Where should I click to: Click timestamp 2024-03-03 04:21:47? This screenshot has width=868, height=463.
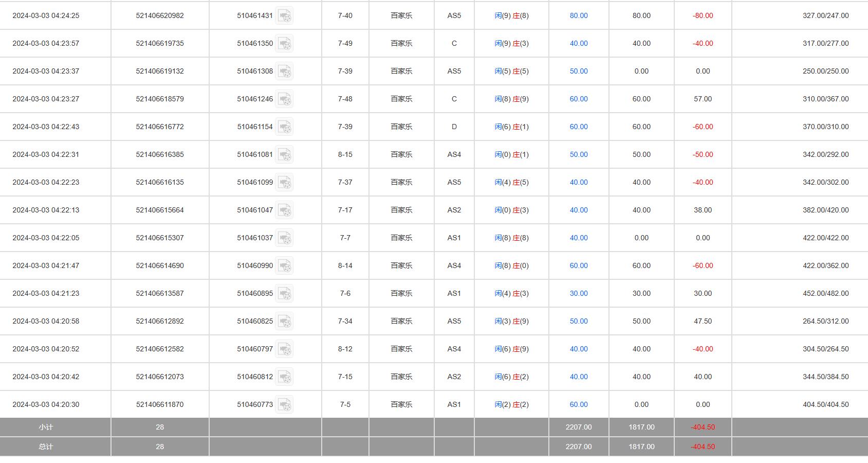(x=46, y=265)
